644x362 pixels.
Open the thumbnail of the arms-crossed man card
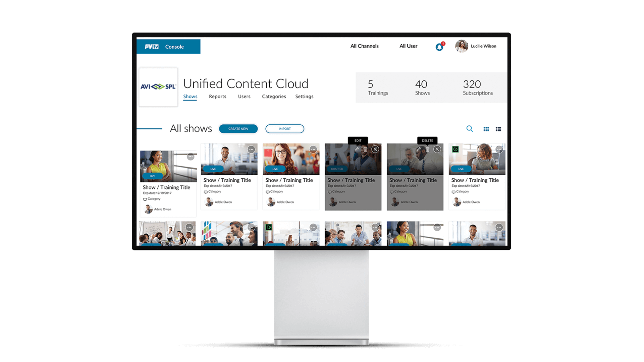click(229, 159)
